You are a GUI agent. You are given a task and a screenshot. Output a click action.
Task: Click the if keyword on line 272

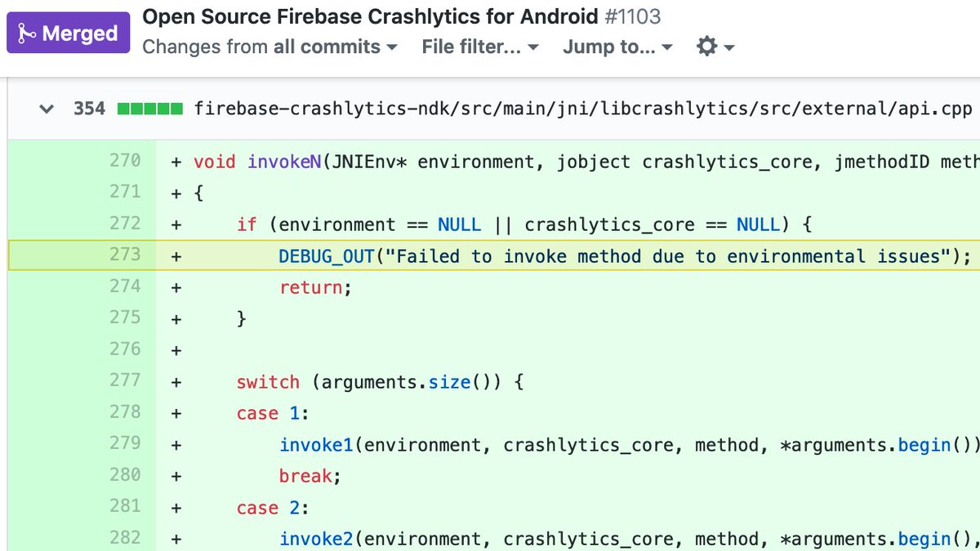247,224
